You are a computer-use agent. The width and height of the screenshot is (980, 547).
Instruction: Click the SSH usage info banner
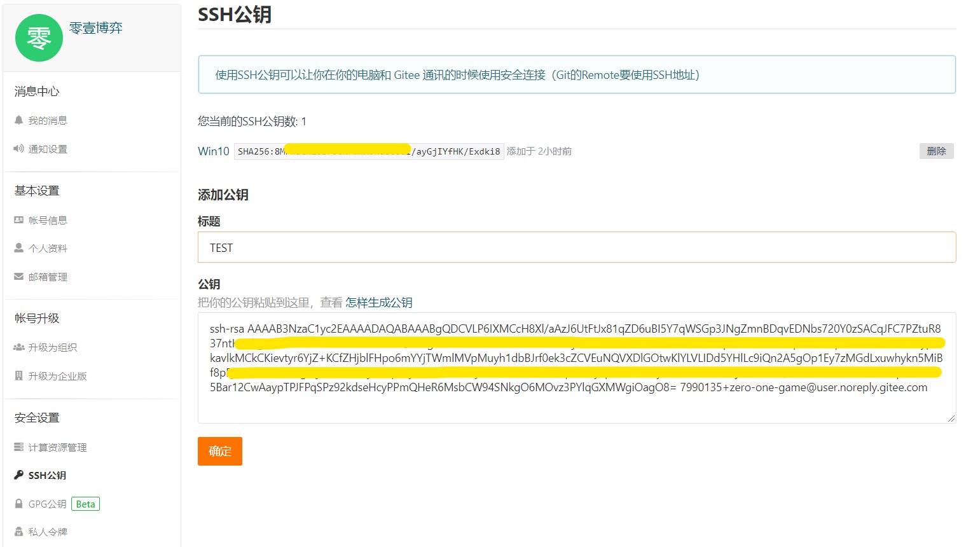pos(577,74)
